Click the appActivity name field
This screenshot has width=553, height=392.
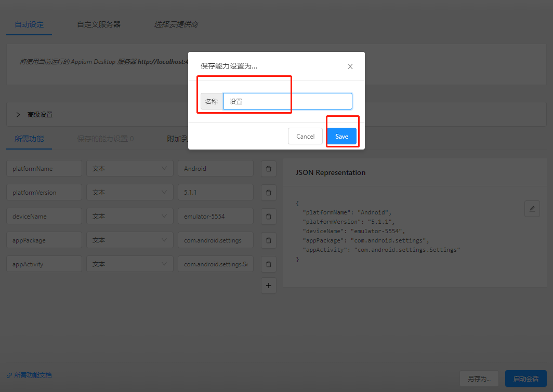tap(44, 264)
